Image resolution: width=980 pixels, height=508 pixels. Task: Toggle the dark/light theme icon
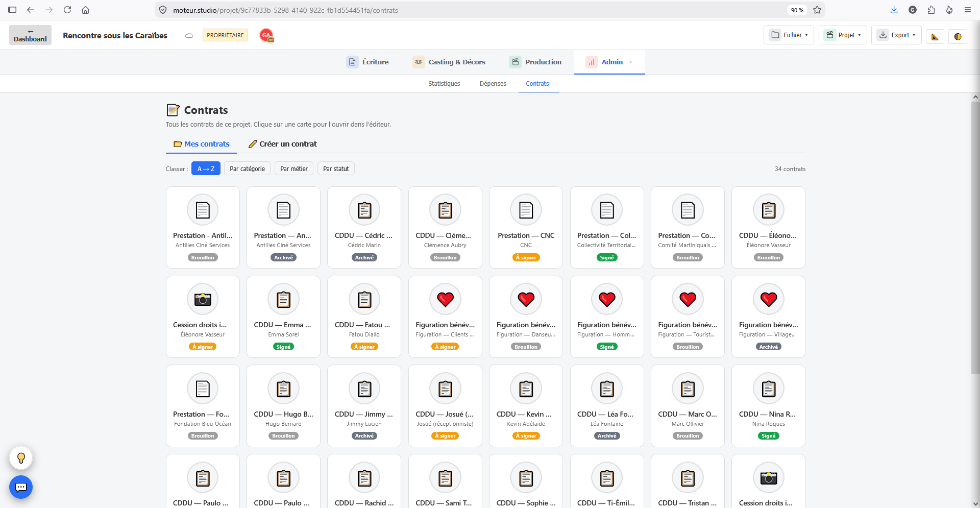pos(958,36)
